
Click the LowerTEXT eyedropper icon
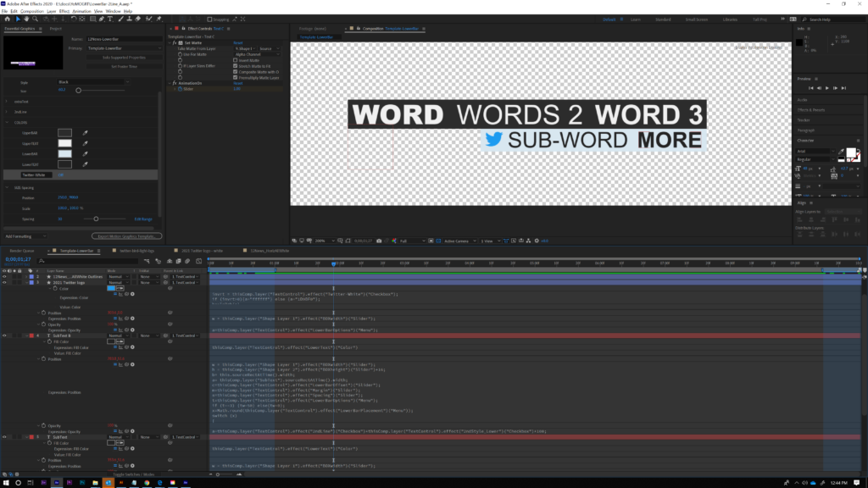pos(86,164)
